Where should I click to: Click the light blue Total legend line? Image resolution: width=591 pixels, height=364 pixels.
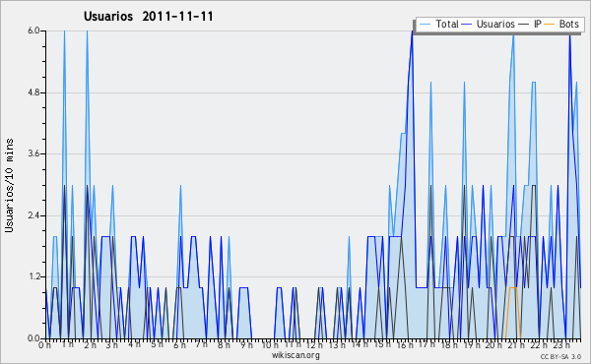click(425, 25)
